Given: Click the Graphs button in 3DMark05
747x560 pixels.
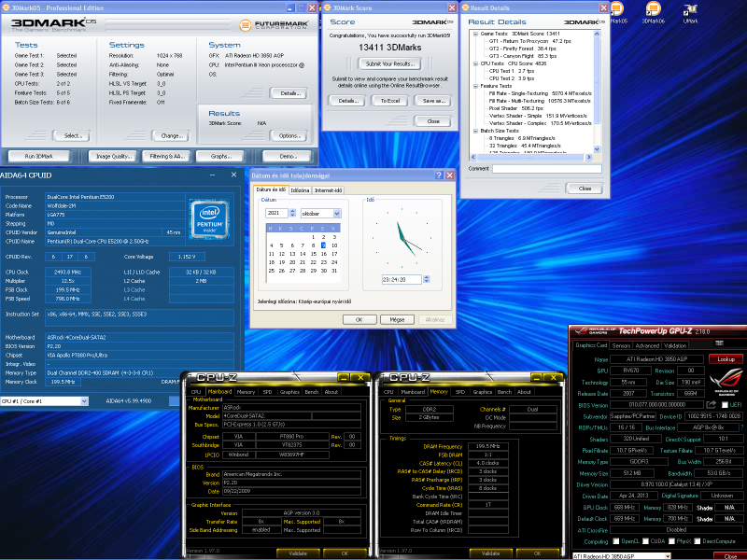Looking at the screenshot, I should point(220,156).
